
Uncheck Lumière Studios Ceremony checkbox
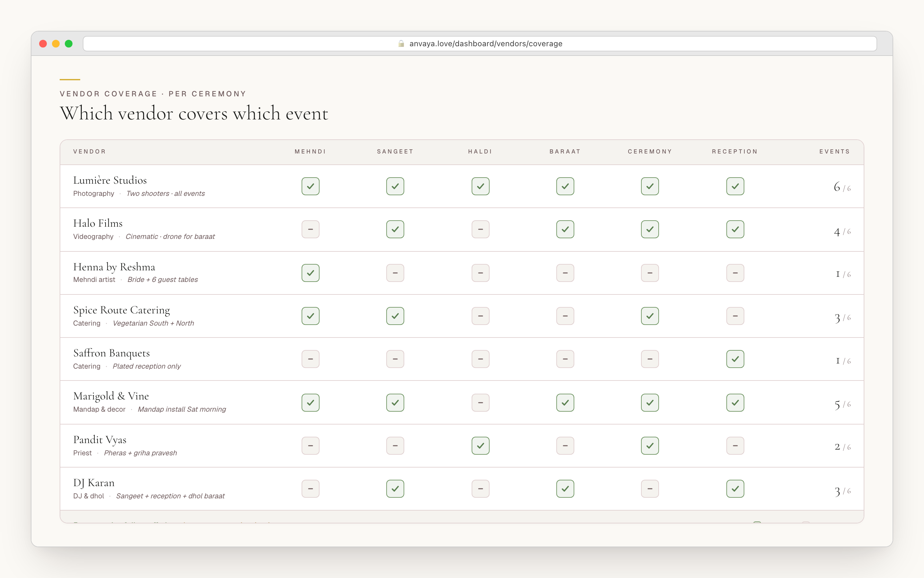pos(650,186)
